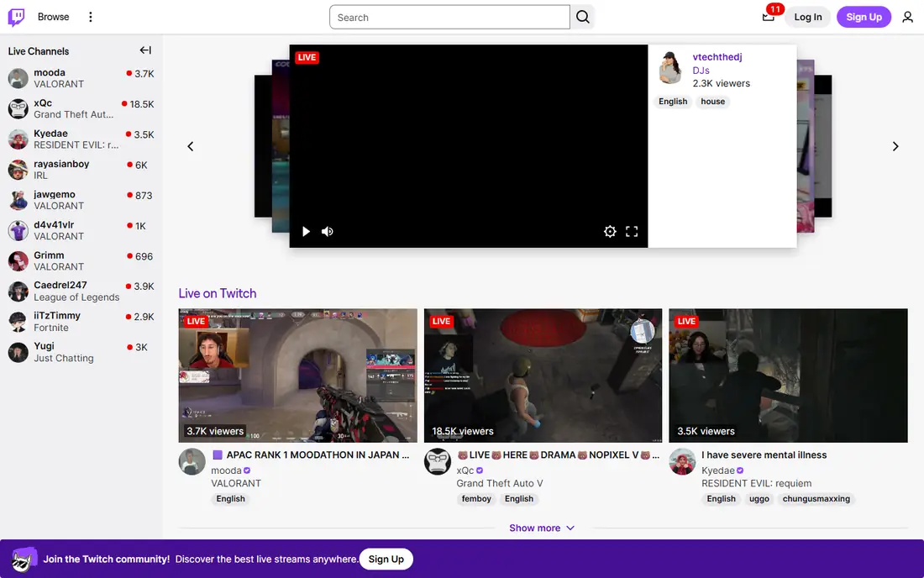Click iiTzTimmy avatar in sidebar
The image size is (924, 578).
(18, 322)
